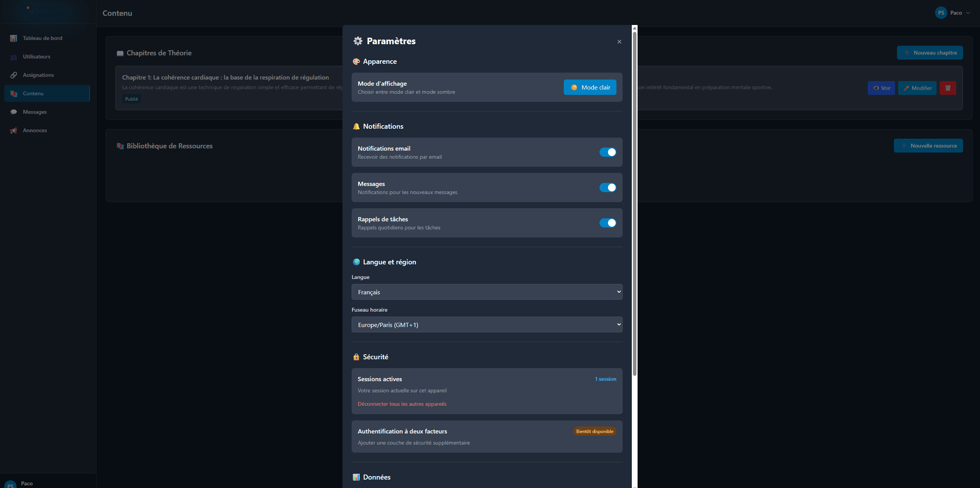
Task: Open the Paco user menu chevron
Action: coord(968,13)
